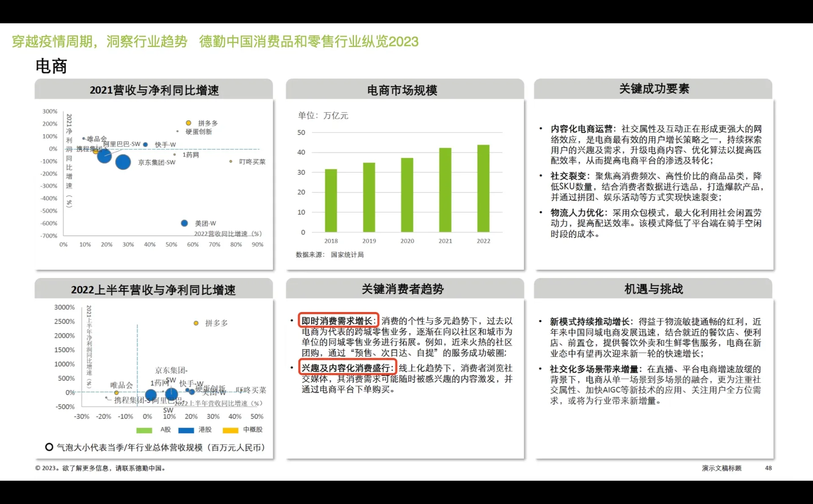Click the 拼多多 bubble in the 2021 chart
The image size is (813, 504).
click(189, 123)
